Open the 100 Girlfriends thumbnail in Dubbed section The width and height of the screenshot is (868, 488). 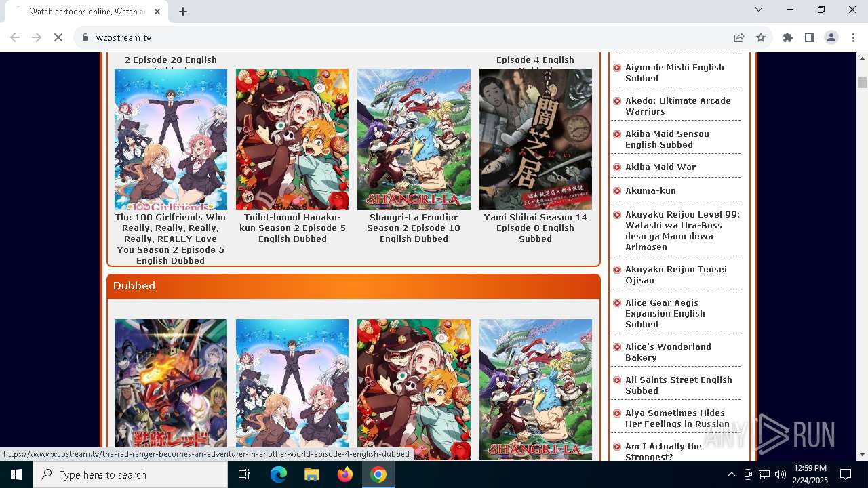pos(292,390)
